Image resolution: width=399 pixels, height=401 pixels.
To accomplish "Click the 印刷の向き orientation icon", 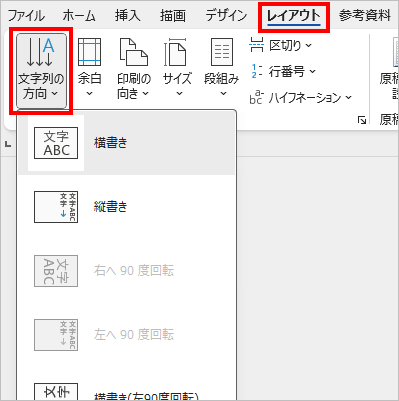I will pyautogui.click(x=134, y=52).
